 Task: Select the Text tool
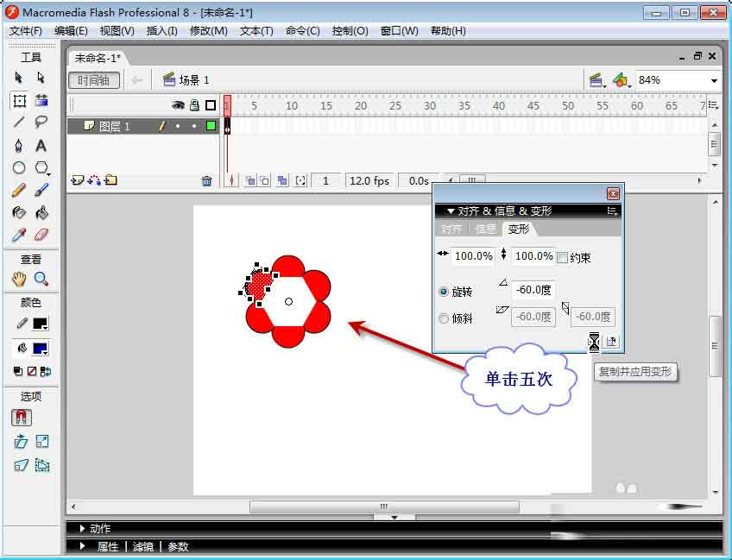41,146
